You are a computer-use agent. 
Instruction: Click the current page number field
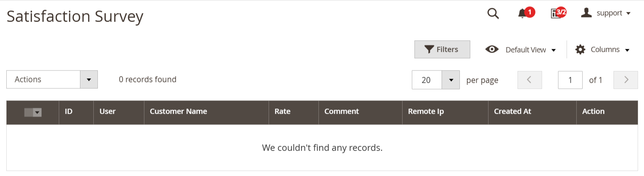pyautogui.click(x=570, y=80)
